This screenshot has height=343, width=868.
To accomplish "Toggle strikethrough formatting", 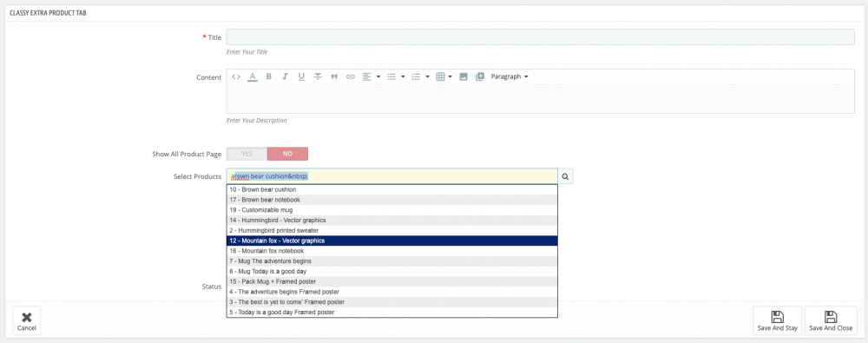I will 318,76.
